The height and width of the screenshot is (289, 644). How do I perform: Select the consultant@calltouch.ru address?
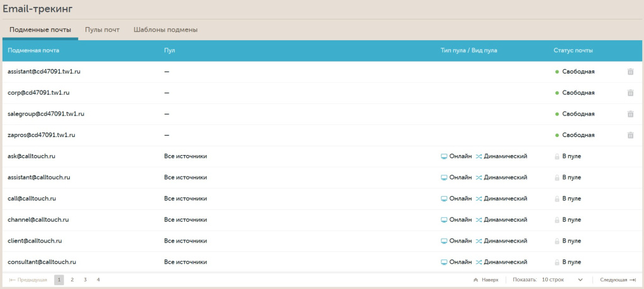(42, 262)
